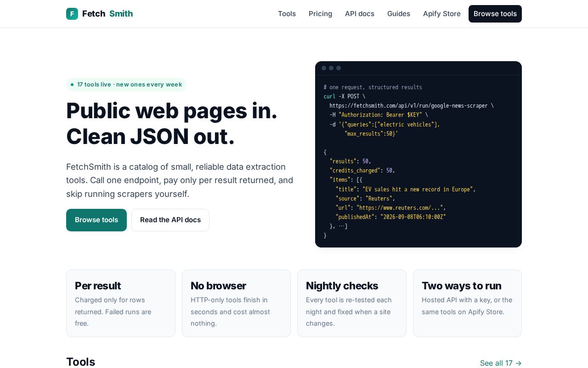Screen dimensions: 588x368
Task: Select the 'Per result' card title
Action: tap(98, 286)
